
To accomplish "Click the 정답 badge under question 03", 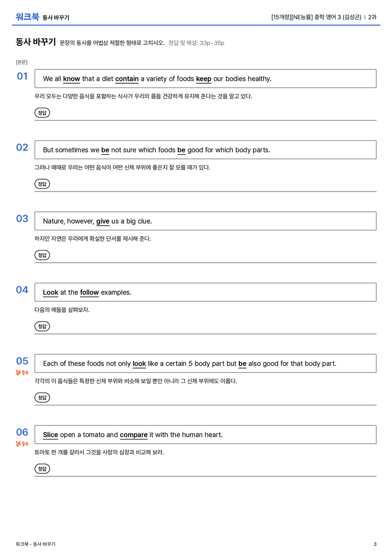I will 42,255.
